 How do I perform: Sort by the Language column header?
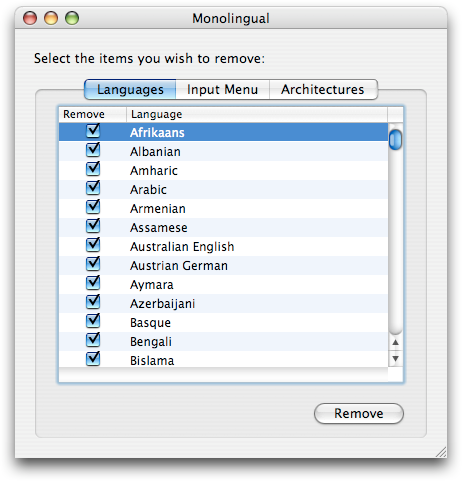(257, 114)
